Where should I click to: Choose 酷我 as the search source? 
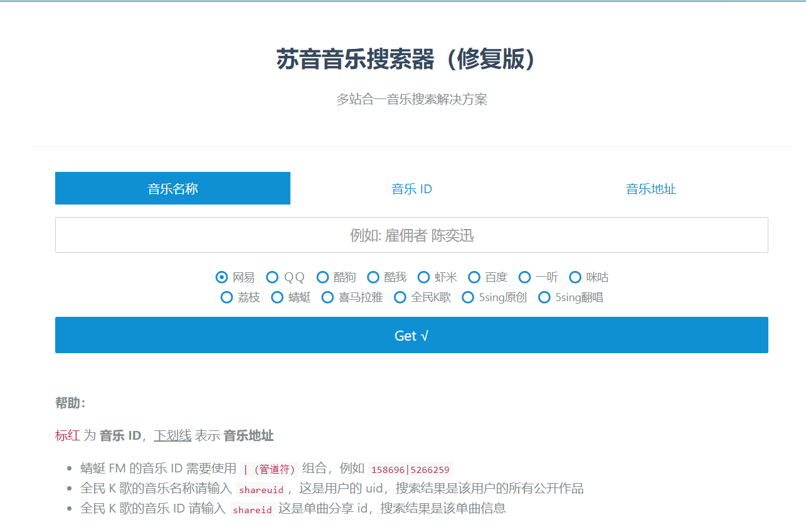pos(373,277)
